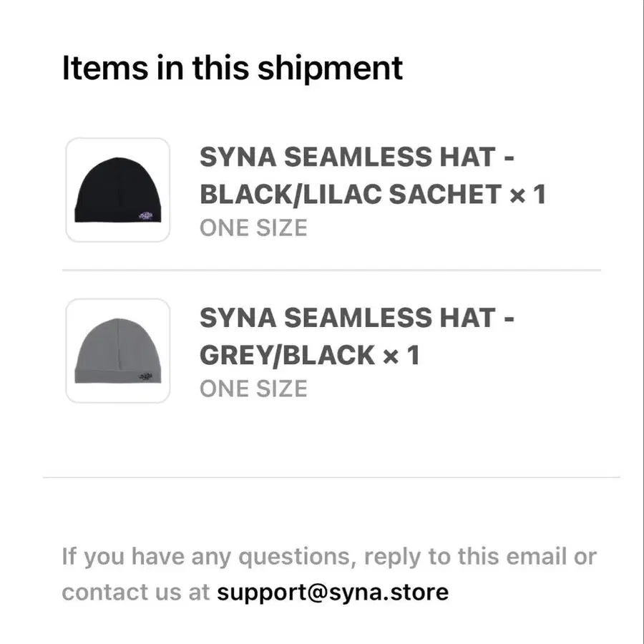
Task: Click the first 'SYNA SEAMLESS HAT -' line
Action: tap(357, 157)
